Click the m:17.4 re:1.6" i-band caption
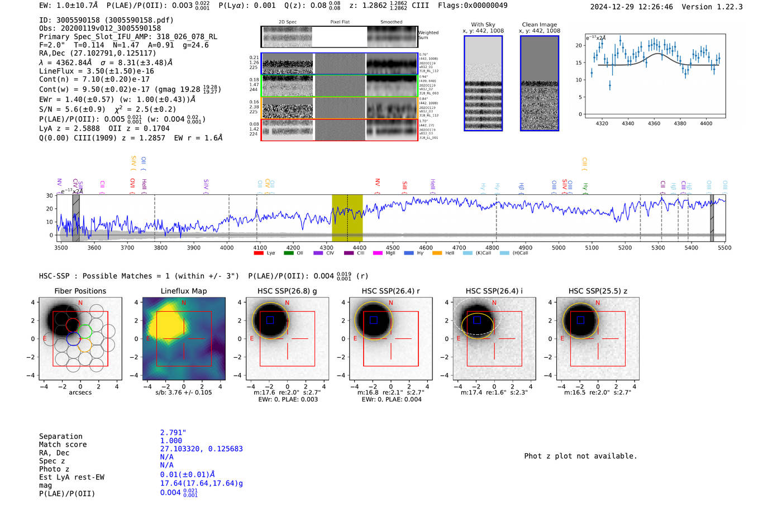This screenshot has height=532, width=782. tap(494, 392)
